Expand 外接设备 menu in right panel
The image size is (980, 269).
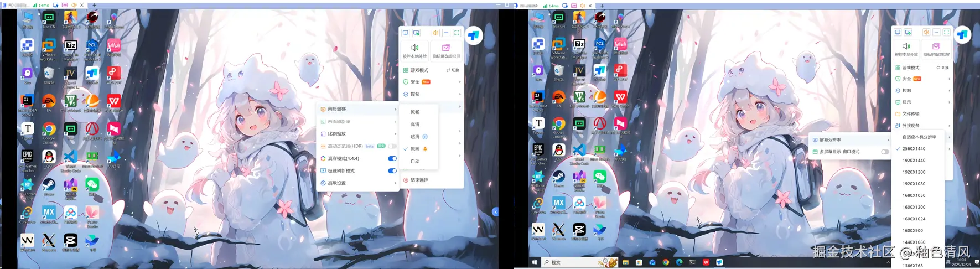pos(922,126)
